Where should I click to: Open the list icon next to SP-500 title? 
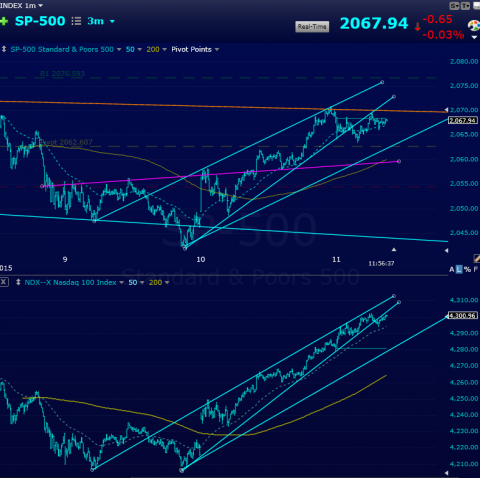76,21
